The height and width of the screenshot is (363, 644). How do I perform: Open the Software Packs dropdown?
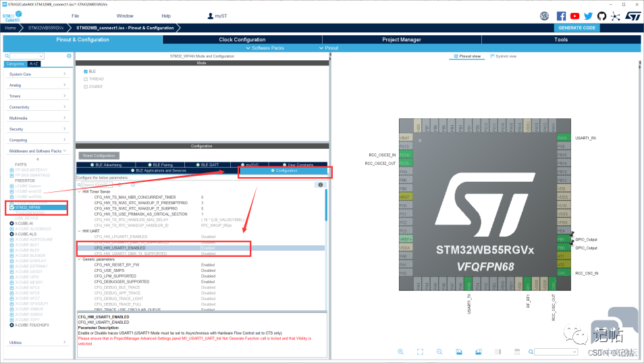[x=265, y=48]
